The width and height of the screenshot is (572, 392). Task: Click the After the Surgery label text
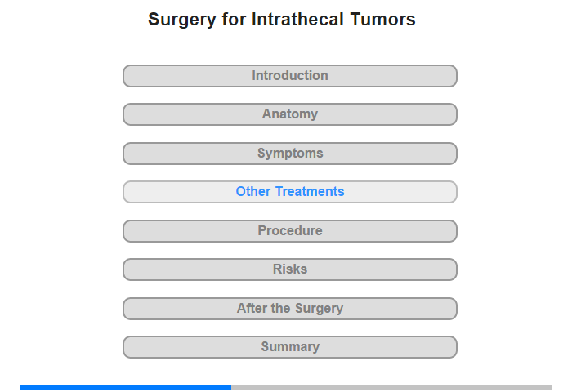pos(290,309)
